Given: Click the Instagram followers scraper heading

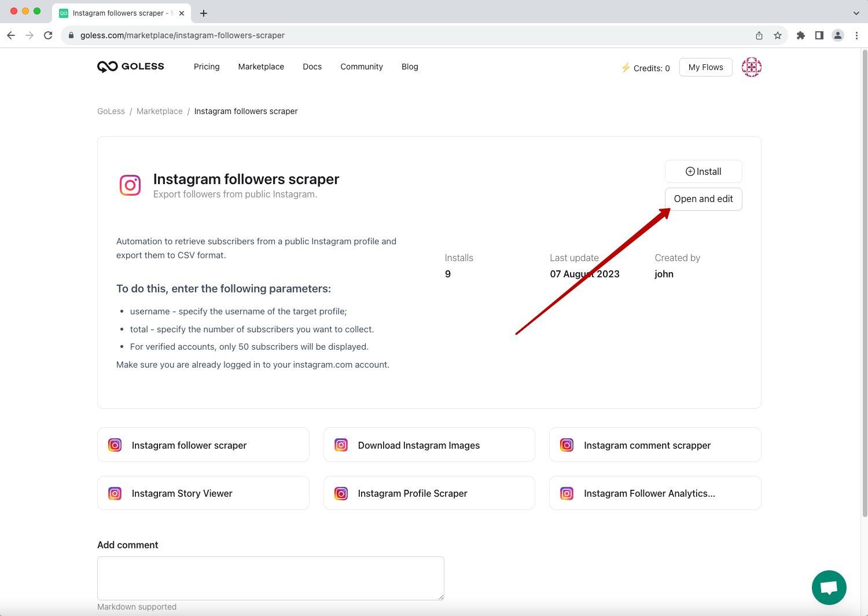Looking at the screenshot, I should tap(246, 179).
